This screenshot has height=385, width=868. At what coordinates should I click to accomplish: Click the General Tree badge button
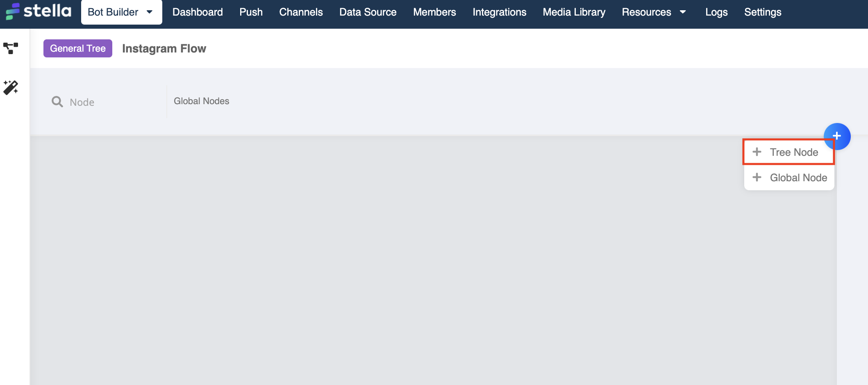tap(78, 48)
